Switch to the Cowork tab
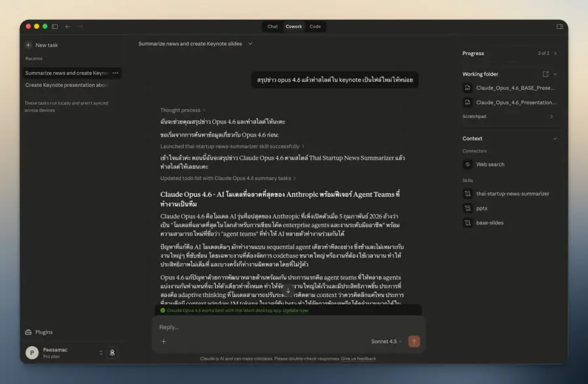This screenshot has height=384, width=588. [293, 26]
